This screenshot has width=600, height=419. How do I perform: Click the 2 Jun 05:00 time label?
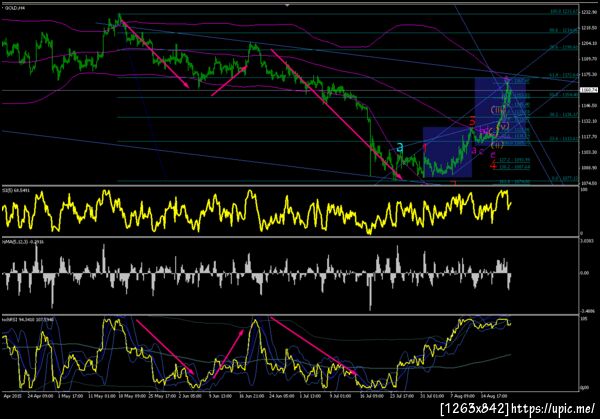(x=190, y=396)
